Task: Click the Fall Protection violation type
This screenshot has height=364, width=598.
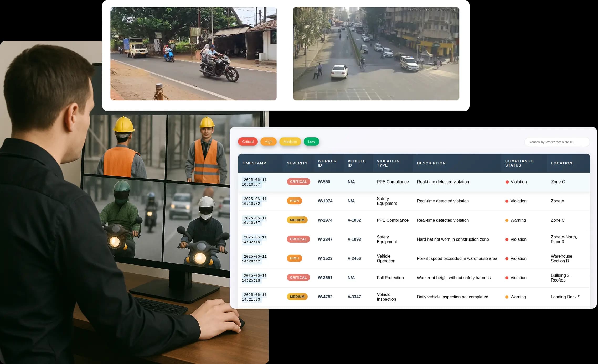Action: [x=390, y=278]
